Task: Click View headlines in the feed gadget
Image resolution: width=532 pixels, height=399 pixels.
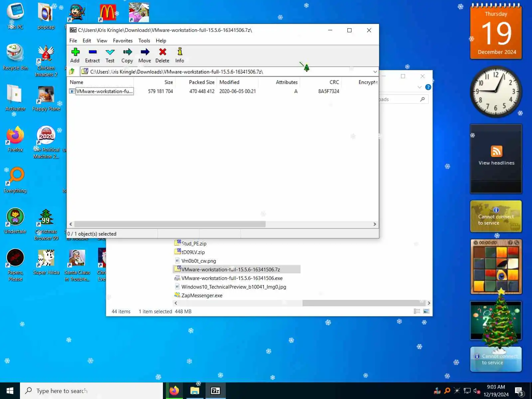Action: pyautogui.click(x=496, y=163)
